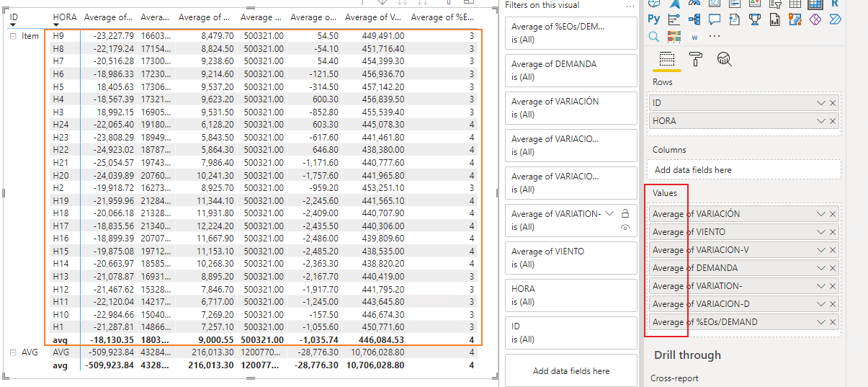Open the Average of VARIACIÓN filter card

[x=571, y=107]
